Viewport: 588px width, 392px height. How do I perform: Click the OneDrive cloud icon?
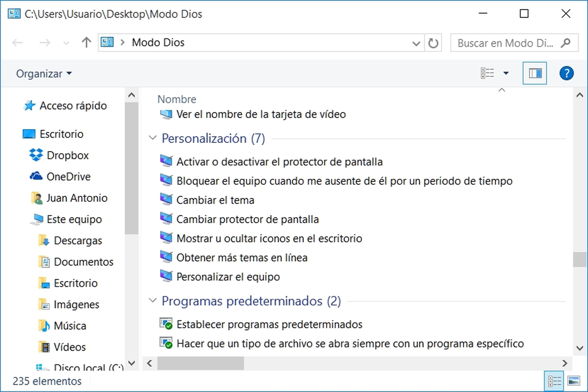tap(36, 176)
